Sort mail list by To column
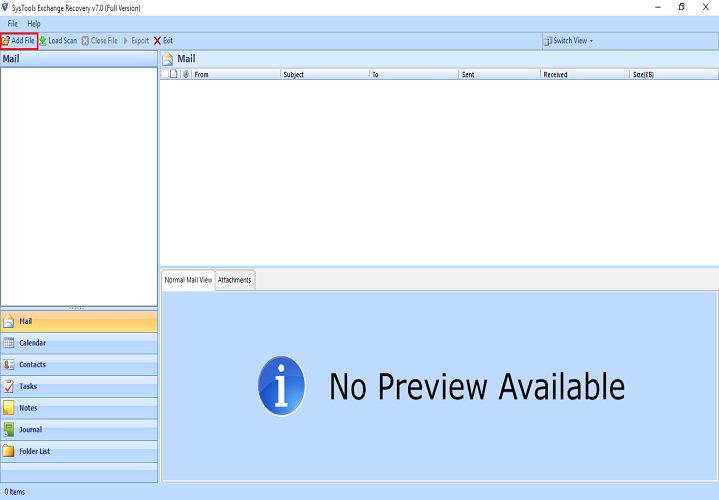Image resolution: width=719 pixels, height=500 pixels. 414,74
